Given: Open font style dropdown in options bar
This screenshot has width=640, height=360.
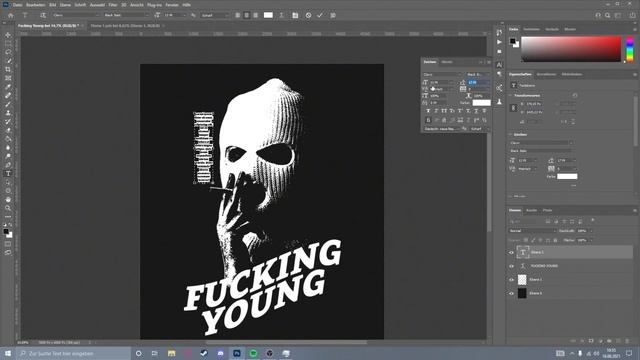Looking at the screenshot, I should pos(126,15).
